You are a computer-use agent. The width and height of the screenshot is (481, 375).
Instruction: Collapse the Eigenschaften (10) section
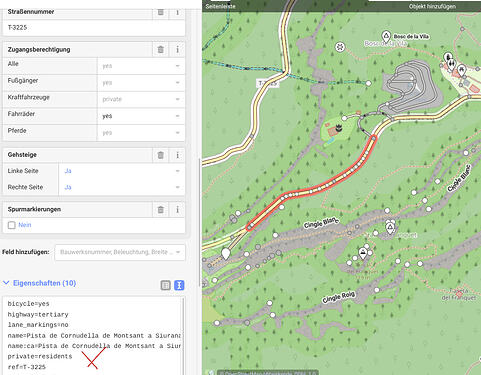point(39,283)
